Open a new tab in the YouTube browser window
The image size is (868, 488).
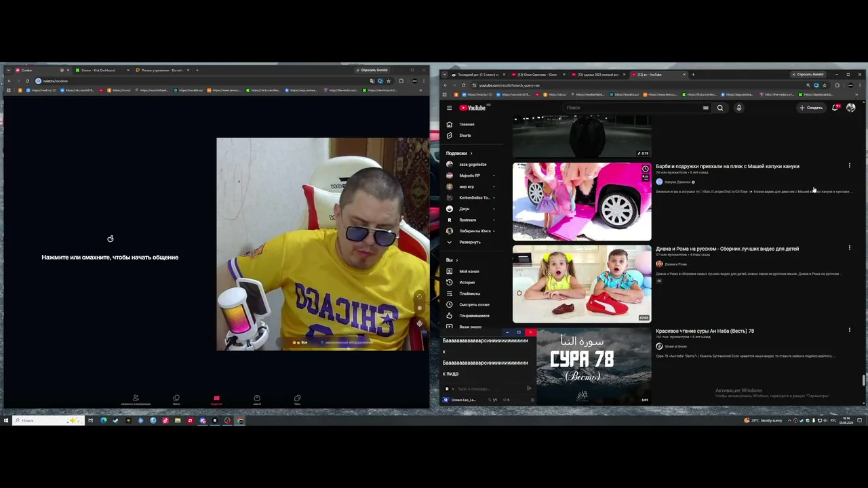tap(693, 75)
